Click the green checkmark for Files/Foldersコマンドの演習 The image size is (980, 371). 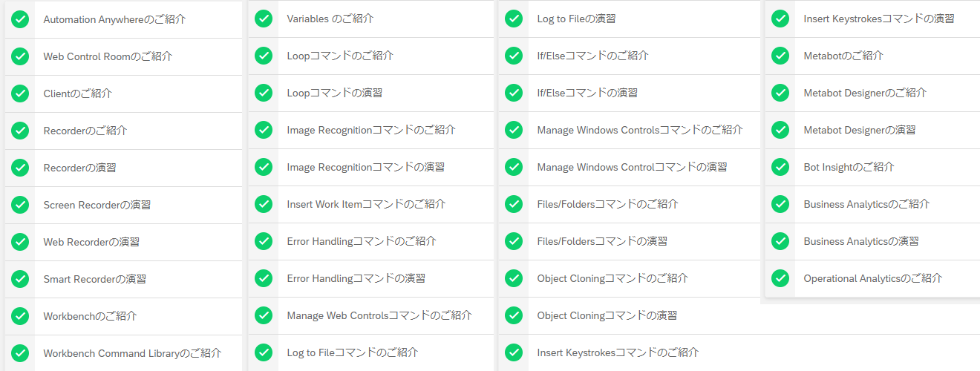coord(514,241)
